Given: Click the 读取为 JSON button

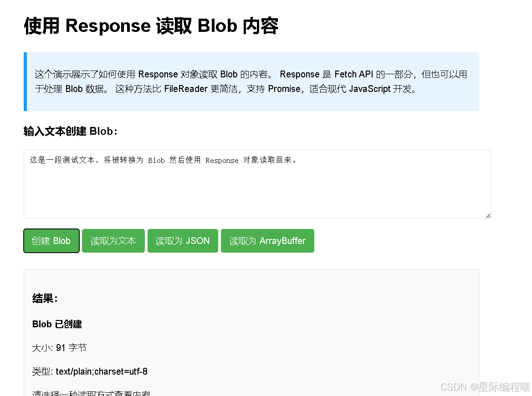Looking at the screenshot, I should click(x=183, y=240).
